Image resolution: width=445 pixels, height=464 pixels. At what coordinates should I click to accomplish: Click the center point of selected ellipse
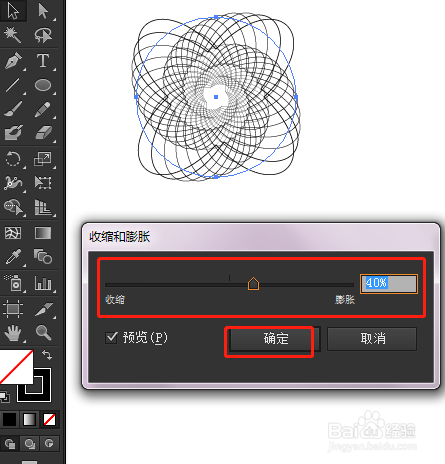(x=216, y=97)
